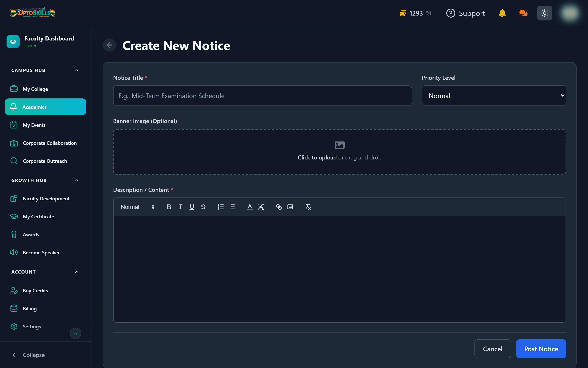Open the text color picker
This screenshot has height=368, width=588.
249,207
